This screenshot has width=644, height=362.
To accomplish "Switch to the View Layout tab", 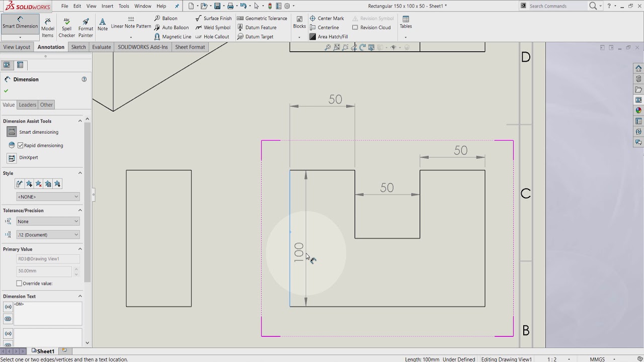I will coord(17,47).
